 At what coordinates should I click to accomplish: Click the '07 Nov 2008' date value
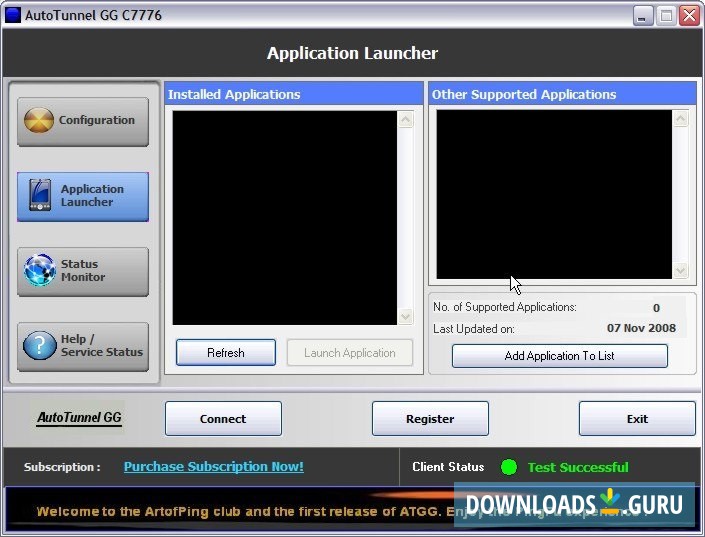641,328
